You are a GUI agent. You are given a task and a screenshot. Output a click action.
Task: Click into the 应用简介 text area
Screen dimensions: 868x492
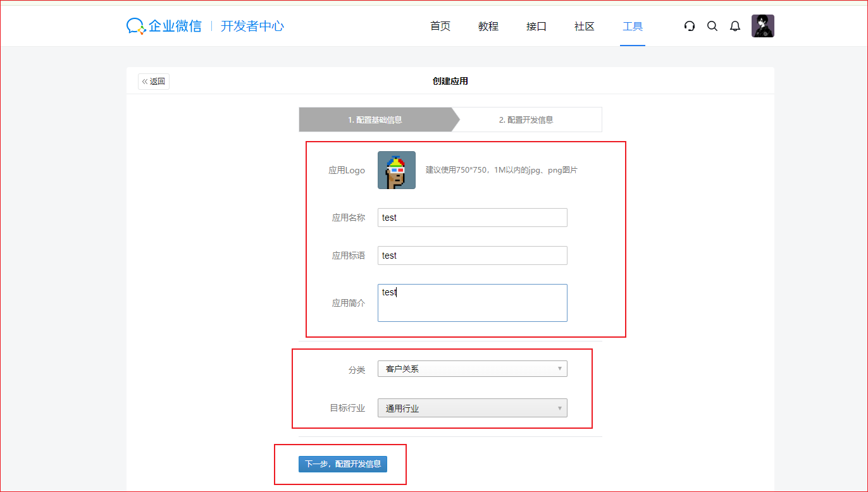click(472, 303)
